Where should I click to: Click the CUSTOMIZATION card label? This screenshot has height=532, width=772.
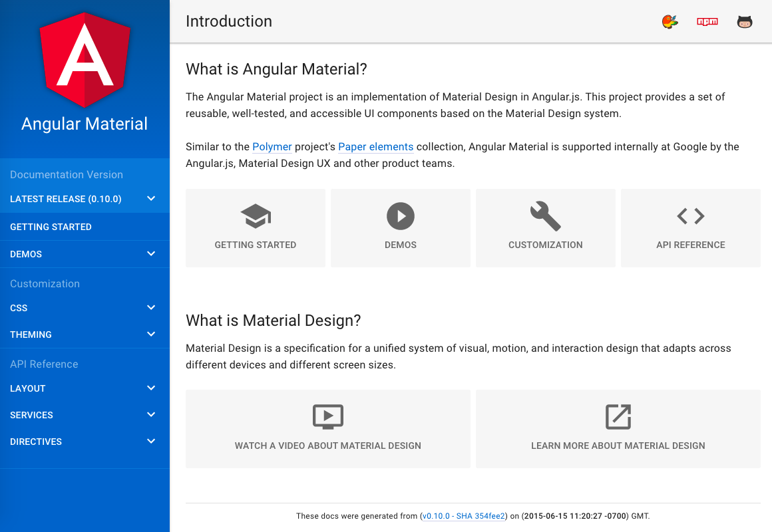[x=546, y=245]
